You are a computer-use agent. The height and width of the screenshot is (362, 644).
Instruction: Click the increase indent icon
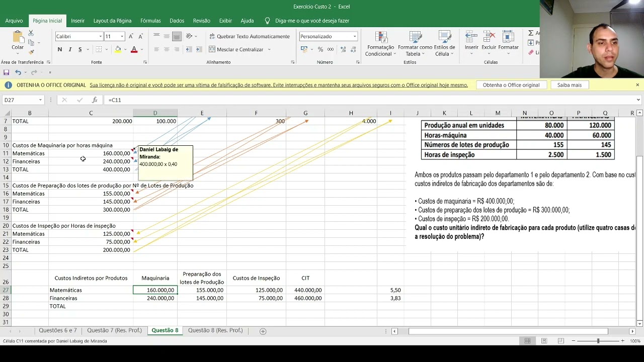tap(198, 49)
